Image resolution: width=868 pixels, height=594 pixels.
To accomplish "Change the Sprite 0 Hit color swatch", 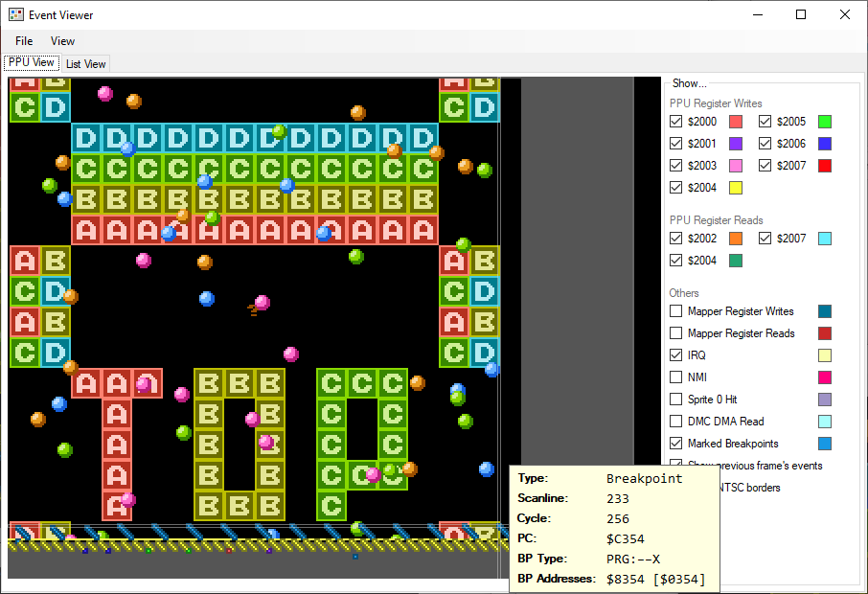I will (x=825, y=400).
